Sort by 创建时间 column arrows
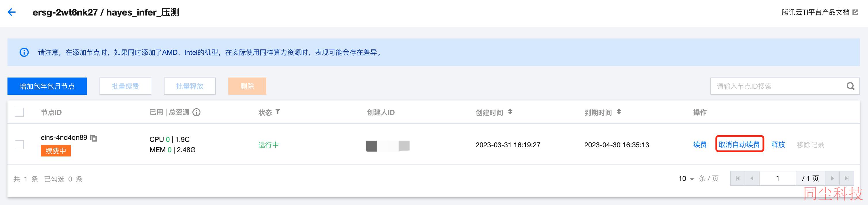This screenshot has height=205, width=868. coord(510,112)
